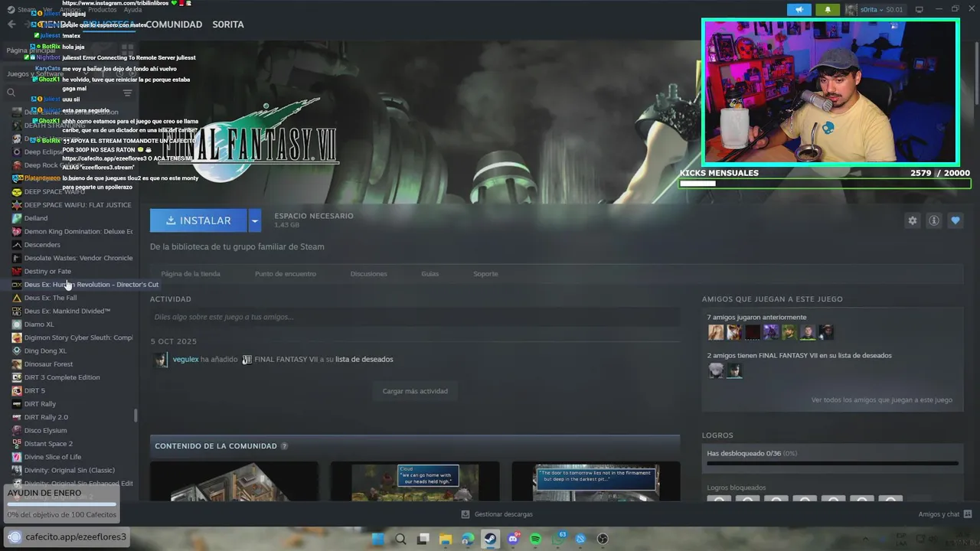Open Discusiones tab
The width and height of the screenshot is (980, 551).
pyautogui.click(x=368, y=274)
